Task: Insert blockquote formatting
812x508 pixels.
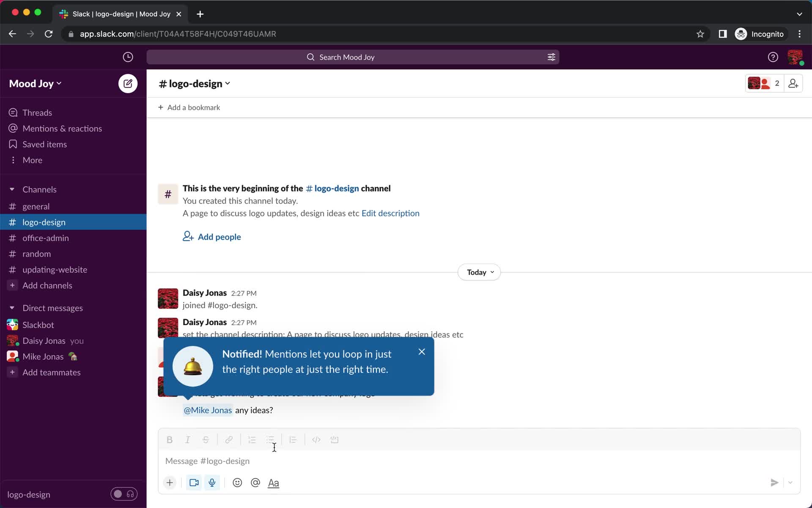Action: pos(293,440)
